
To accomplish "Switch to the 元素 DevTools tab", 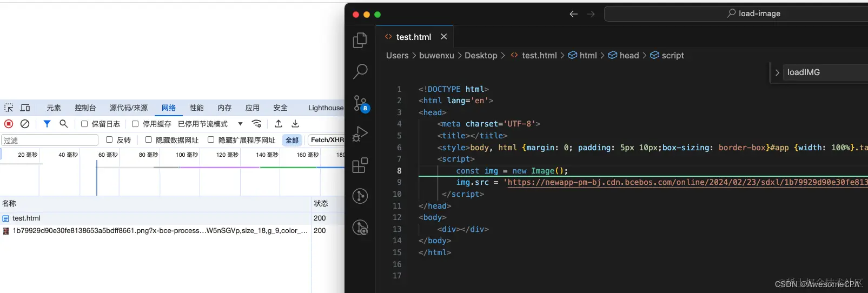I will (x=54, y=108).
